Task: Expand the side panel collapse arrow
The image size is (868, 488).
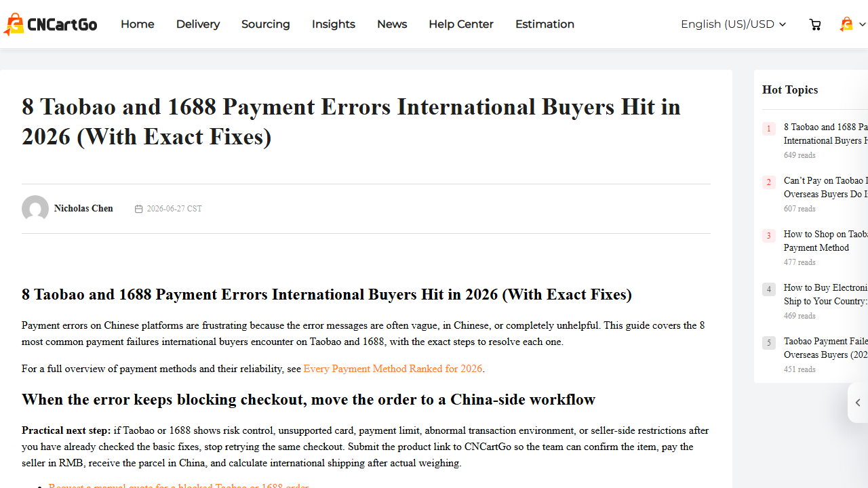Action: [858, 403]
